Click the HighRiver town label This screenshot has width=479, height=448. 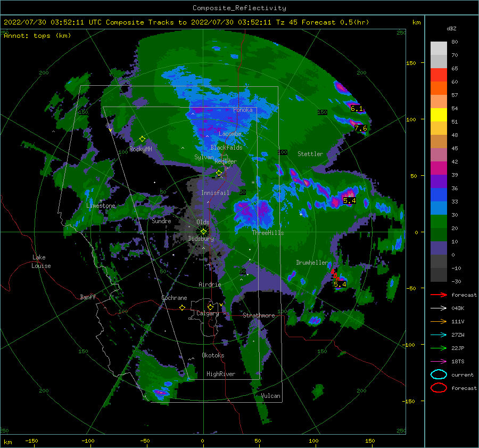coord(221,374)
